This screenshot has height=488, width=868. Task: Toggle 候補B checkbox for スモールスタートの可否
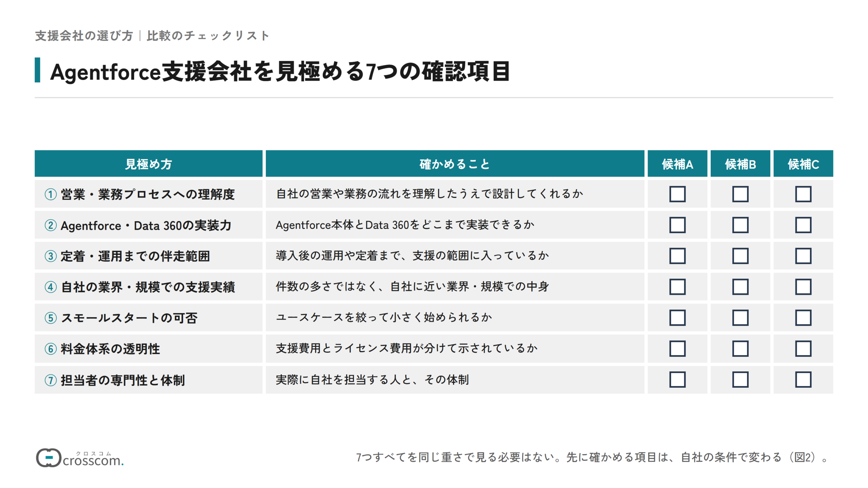(x=740, y=318)
